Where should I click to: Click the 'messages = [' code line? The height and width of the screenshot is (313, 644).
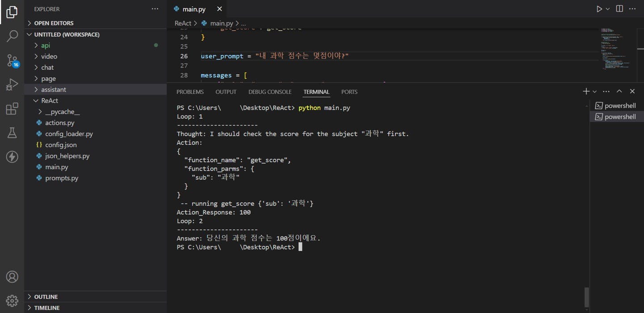point(224,75)
